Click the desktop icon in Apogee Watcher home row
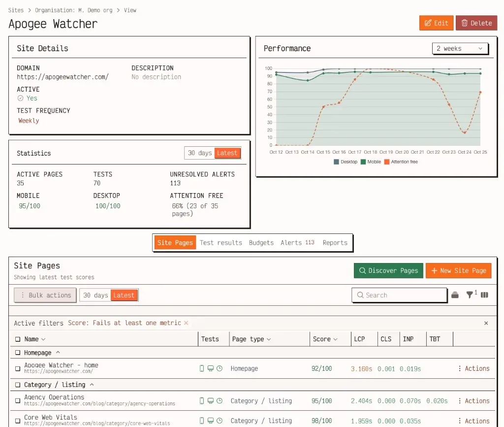This screenshot has height=427, width=504. [211, 368]
